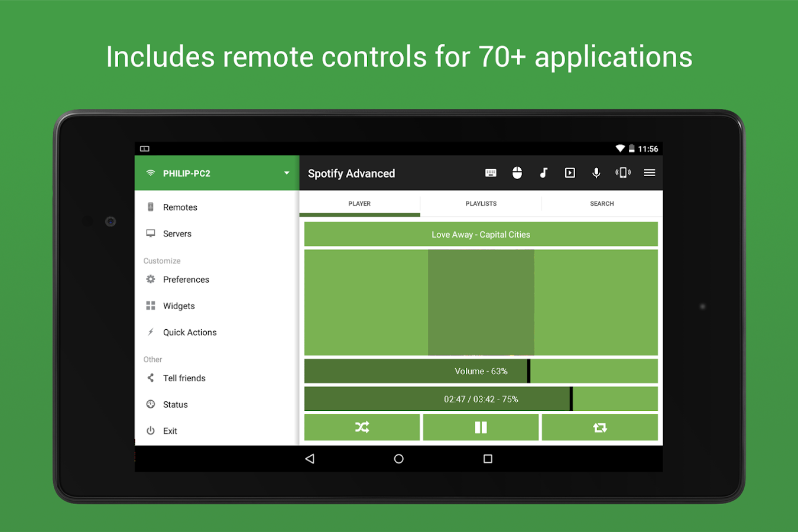
Task: Select the mouse control icon
Action: [517, 173]
